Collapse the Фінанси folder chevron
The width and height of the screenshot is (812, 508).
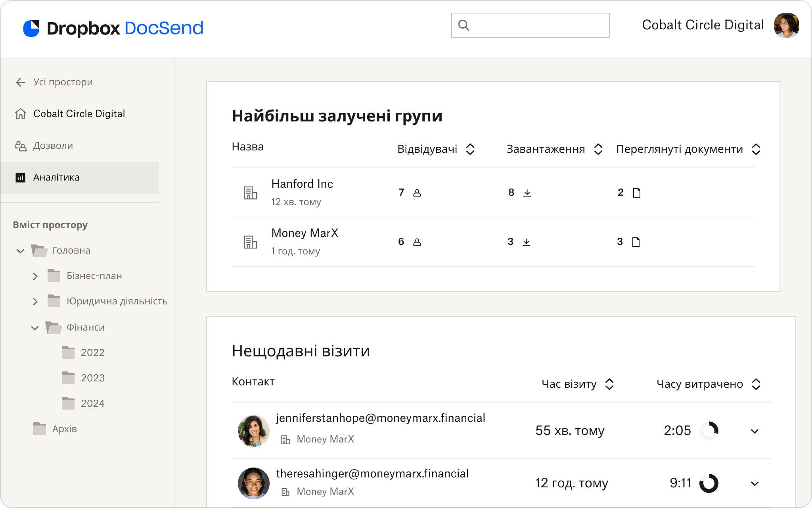(x=35, y=328)
